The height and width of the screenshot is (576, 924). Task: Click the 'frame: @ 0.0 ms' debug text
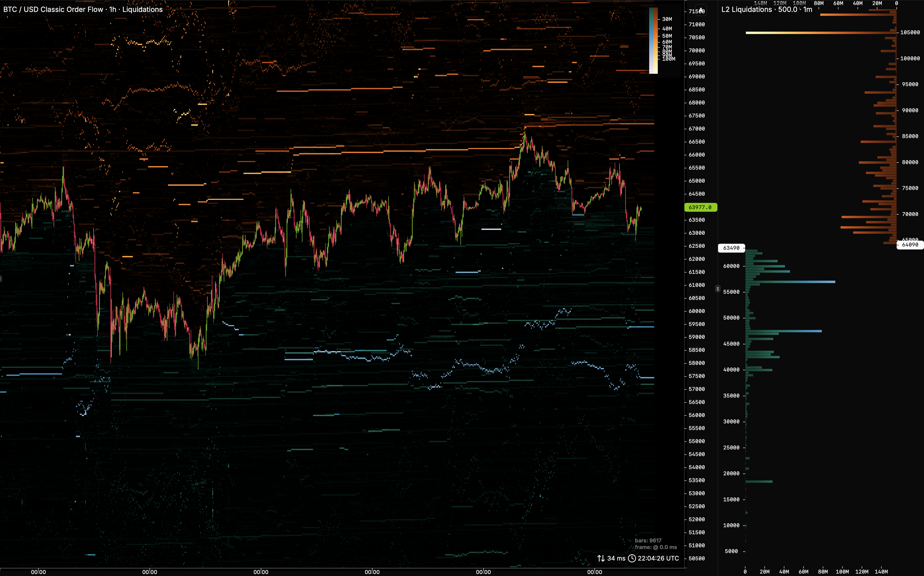(656, 547)
